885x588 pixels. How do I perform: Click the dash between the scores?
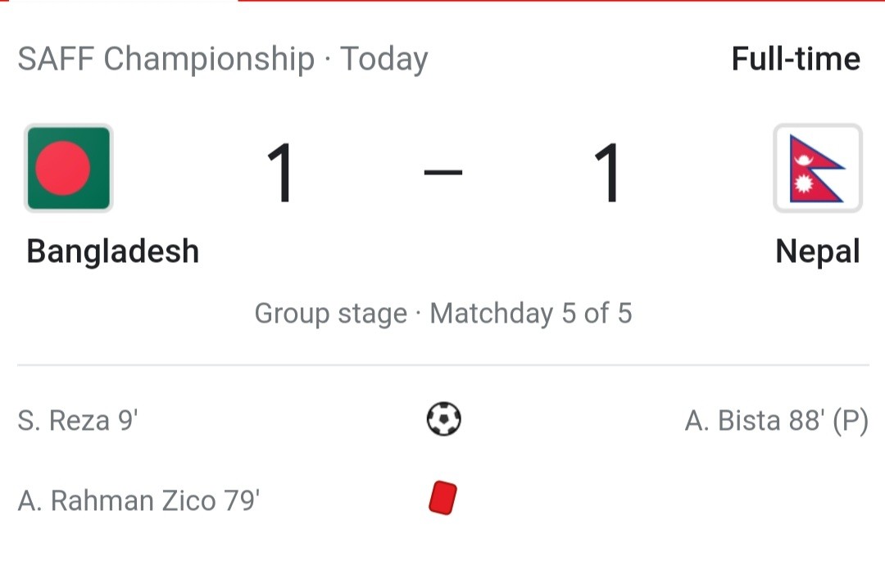[x=443, y=173]
